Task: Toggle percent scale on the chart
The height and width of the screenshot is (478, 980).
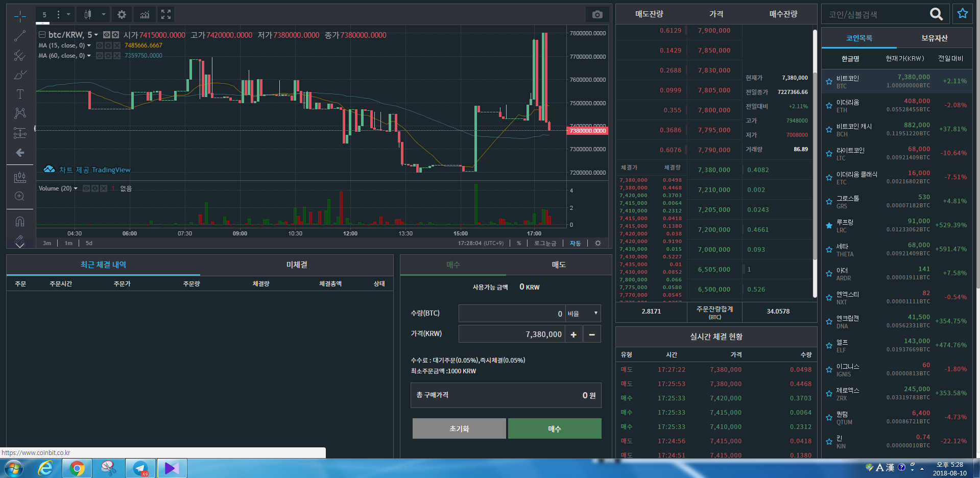Action: point(519,243)
